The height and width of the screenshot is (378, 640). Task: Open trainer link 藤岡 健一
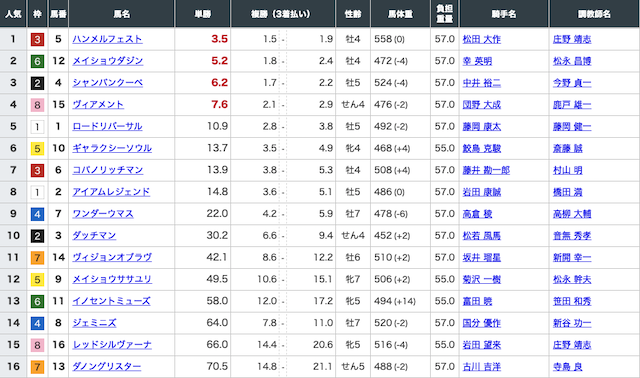[x=572, y=127]
